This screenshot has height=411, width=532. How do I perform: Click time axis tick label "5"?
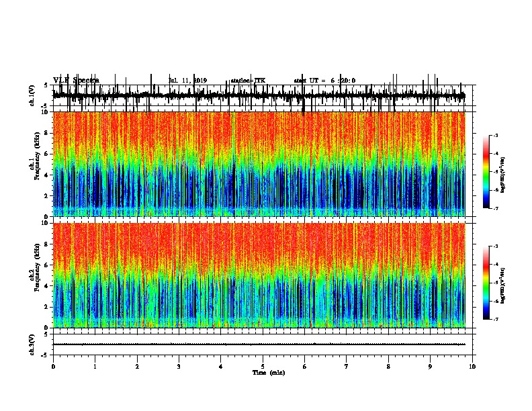(x=263, y=367)
